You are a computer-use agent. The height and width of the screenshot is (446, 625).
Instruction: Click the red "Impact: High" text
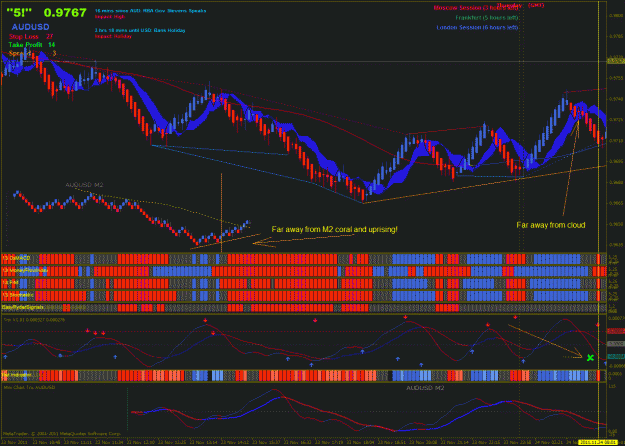pos(110,17)
